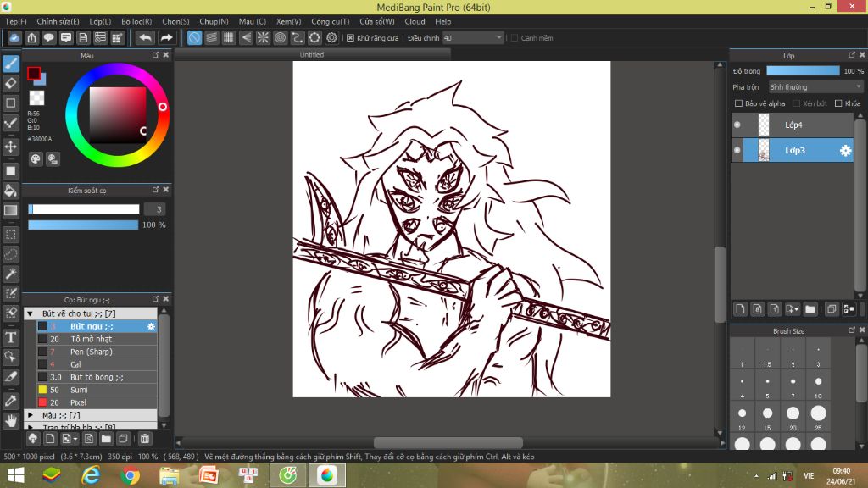868x488 pixels.
Task: Click the layer folder icon
Action: 810,309
